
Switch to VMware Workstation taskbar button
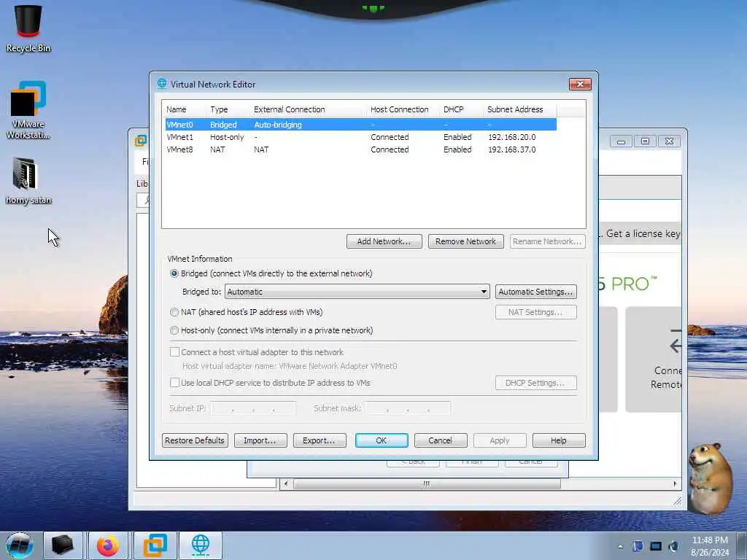tap(155, 545)
